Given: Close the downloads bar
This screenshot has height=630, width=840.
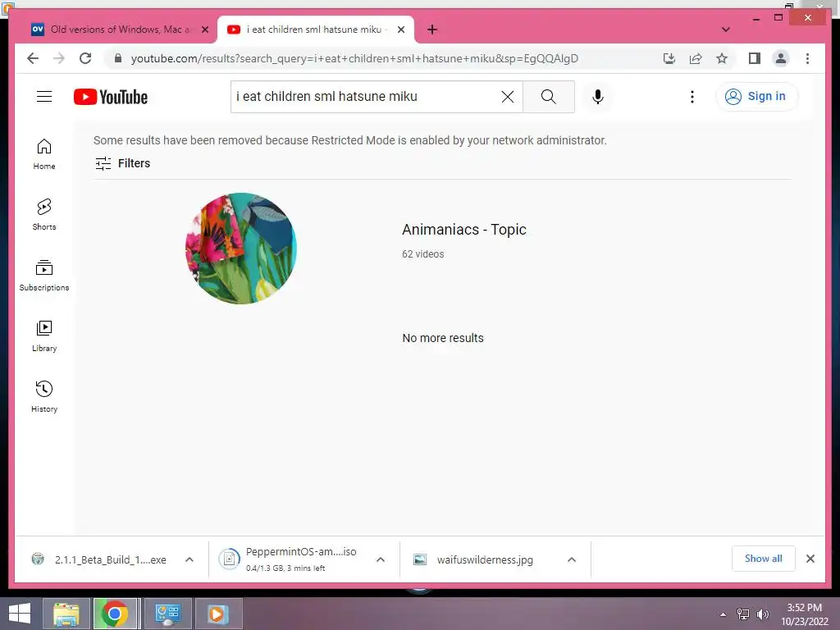Looking at the screenshot, I should click(x=810, y=559).
